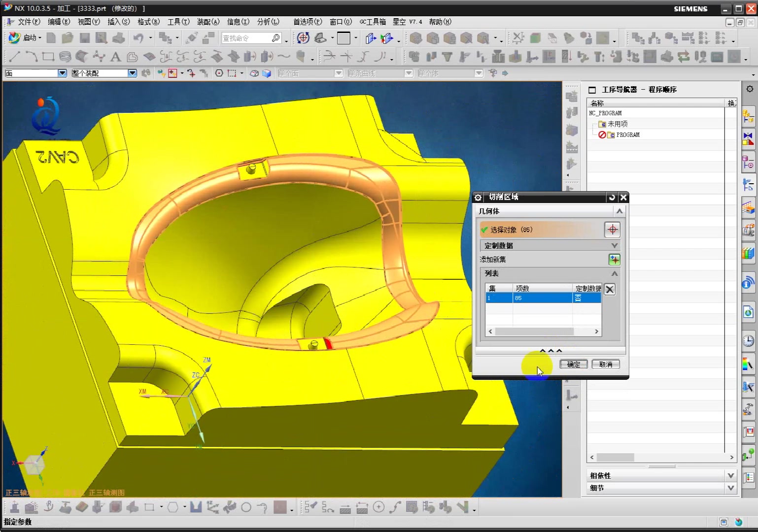Click the search magnifier in 查找命令 box

(x=276, y=38)
